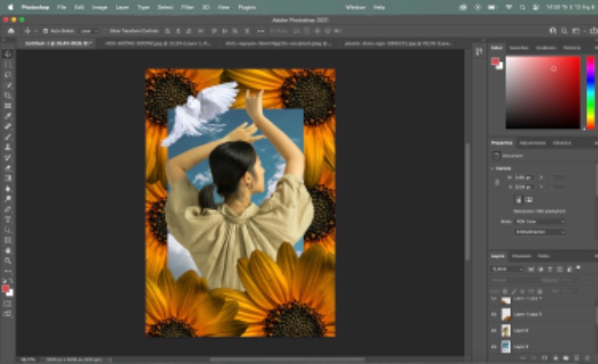Image resolution: width=598 pixels, height=364 pixels.
Task: Go to the Home screen icon
Action: pos(11,31)
